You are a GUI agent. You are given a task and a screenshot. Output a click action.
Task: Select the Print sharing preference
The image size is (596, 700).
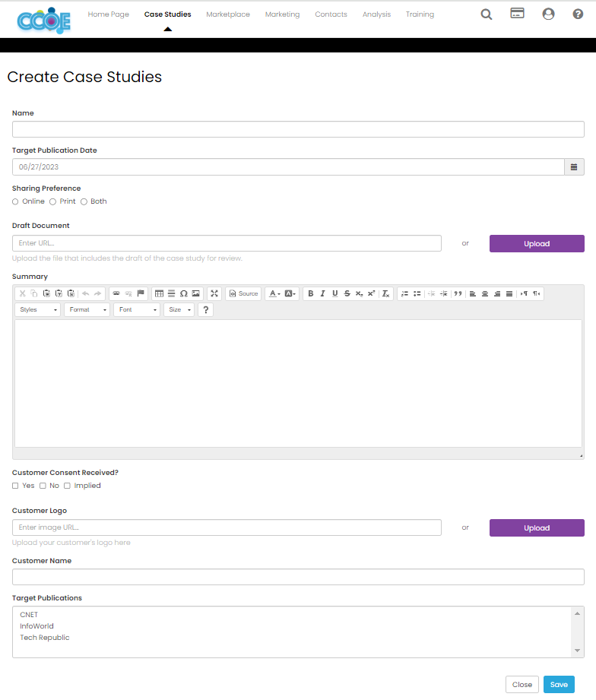point(52,201)
